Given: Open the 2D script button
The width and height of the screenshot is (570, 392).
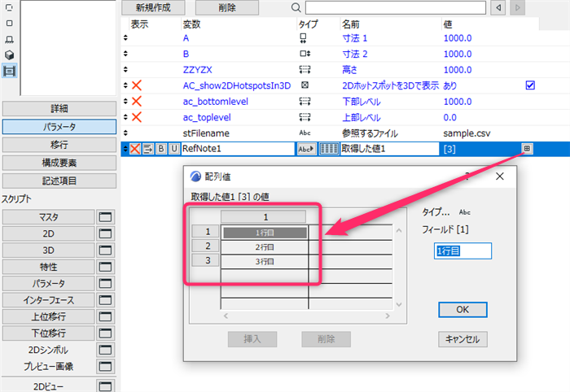Looking at the screenshot, I should pyautogui.click(x=48, y=233).
